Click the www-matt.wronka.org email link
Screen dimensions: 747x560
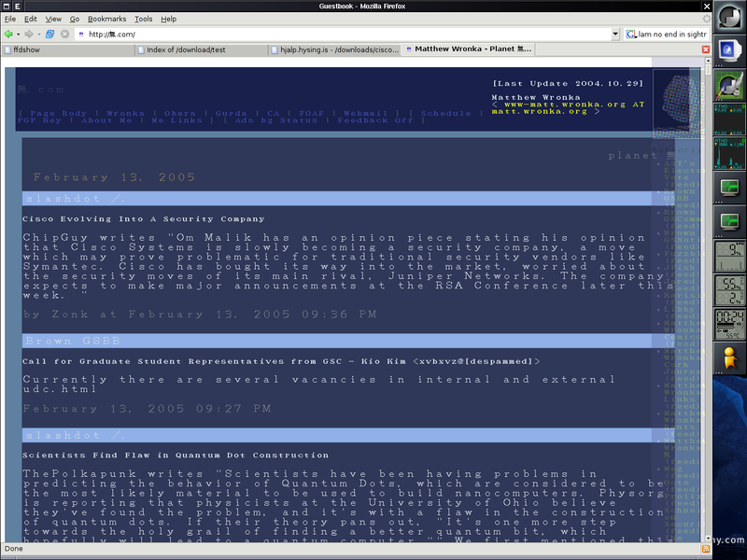click(x=568, y=107)
